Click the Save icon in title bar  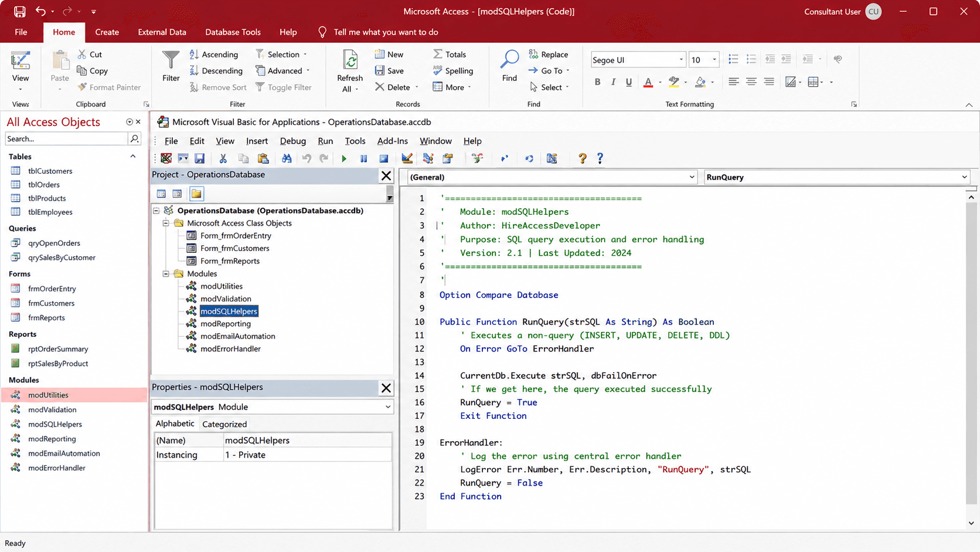pyautogui.click(x=19, y=11)
